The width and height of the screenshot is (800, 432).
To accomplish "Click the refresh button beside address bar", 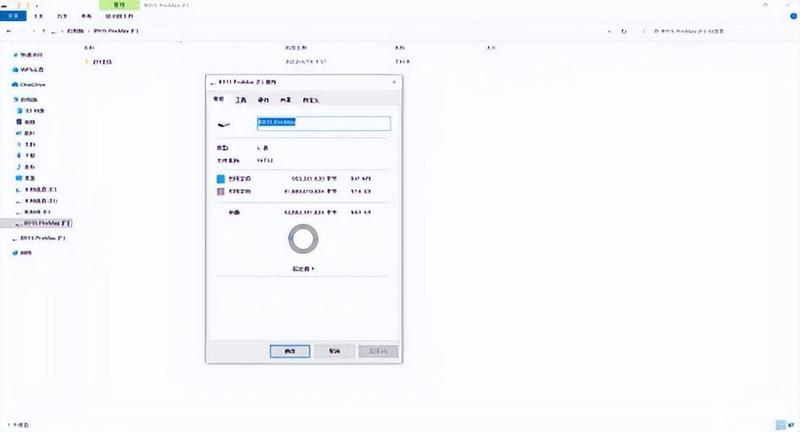I will [x=623, y=32].
